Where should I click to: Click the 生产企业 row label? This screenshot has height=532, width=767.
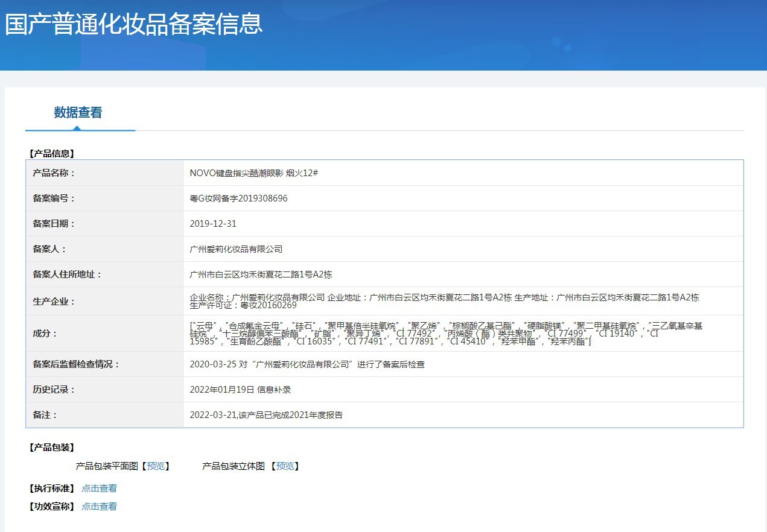pyautogui.click(x=54, y=302)
